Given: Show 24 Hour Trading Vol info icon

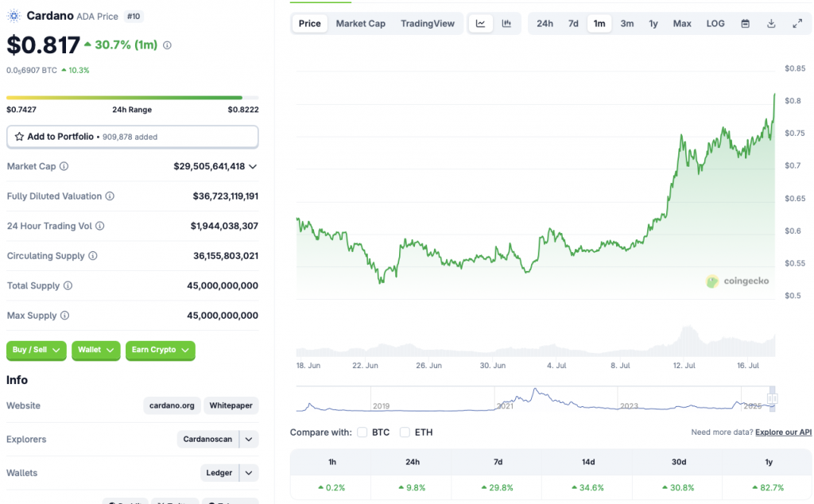Looking at the screenshot, I should pos(99,226).
